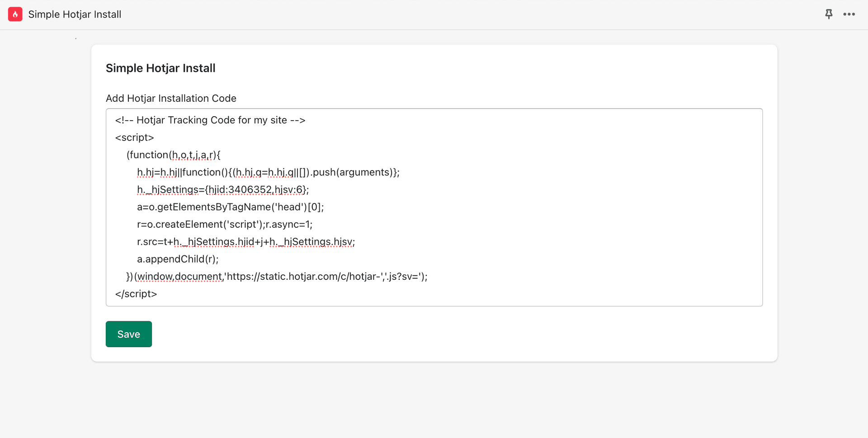The image size is (868, 438).
Task: Click the 'Simple Hotjar Install' card heading
Action: [x=160, y=68]
